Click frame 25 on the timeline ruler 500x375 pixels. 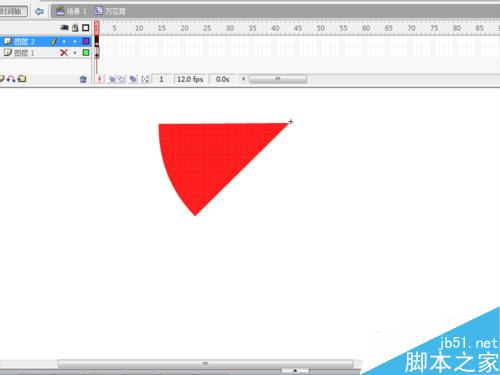(x=207, y=28)
